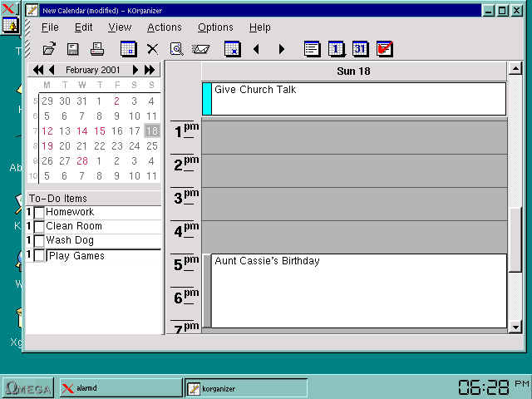Open the View menu
This screenshot has width=532, height=399.
click(120, 27)
